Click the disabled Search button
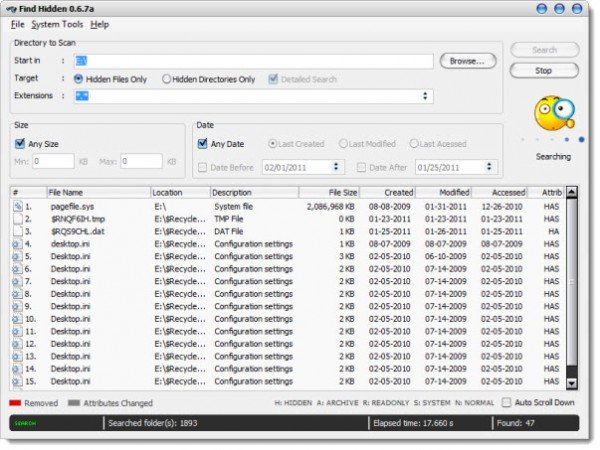The width and height of the screenshot is (600, 450). (544, 50)
